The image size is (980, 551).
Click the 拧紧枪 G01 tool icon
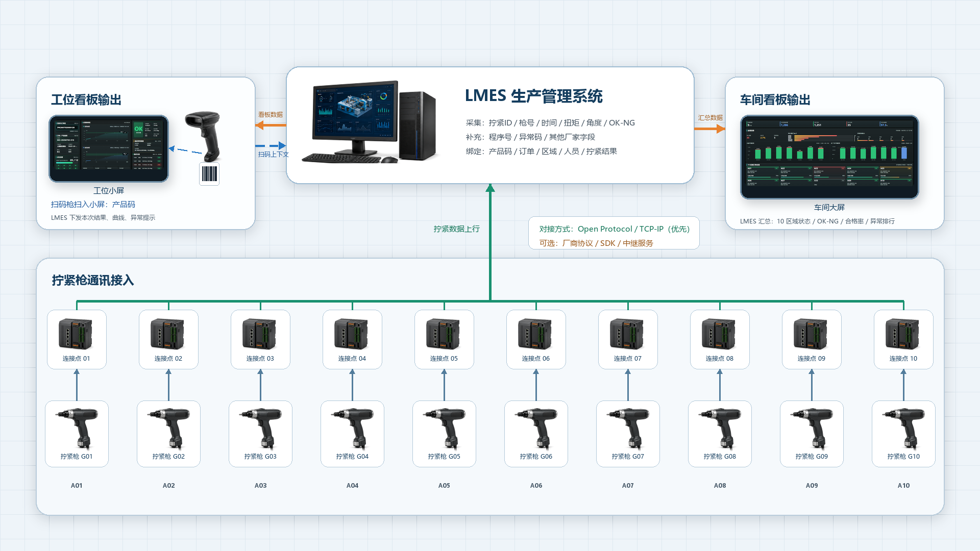coord(77,429)
